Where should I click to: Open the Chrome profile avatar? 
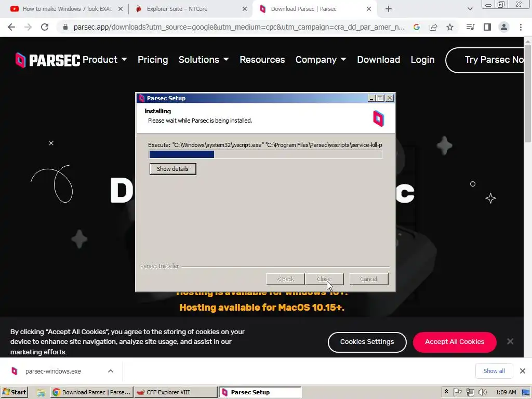pos(504,27)
